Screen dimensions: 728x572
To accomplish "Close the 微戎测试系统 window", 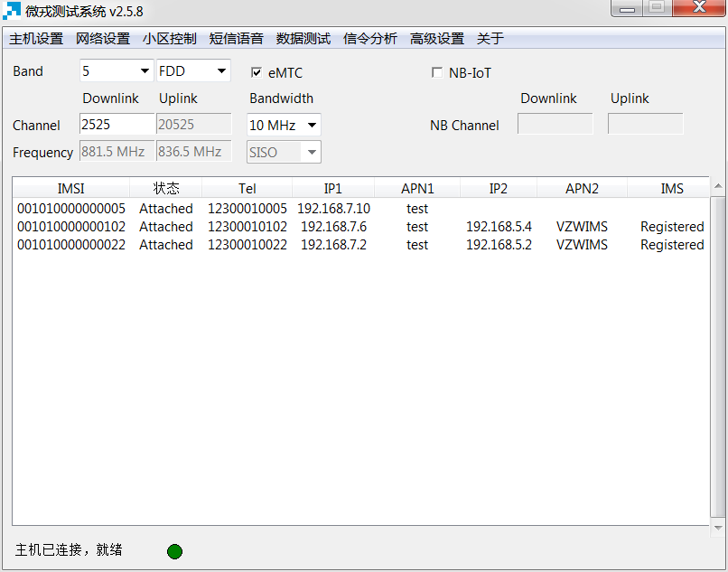I will 699,8.
